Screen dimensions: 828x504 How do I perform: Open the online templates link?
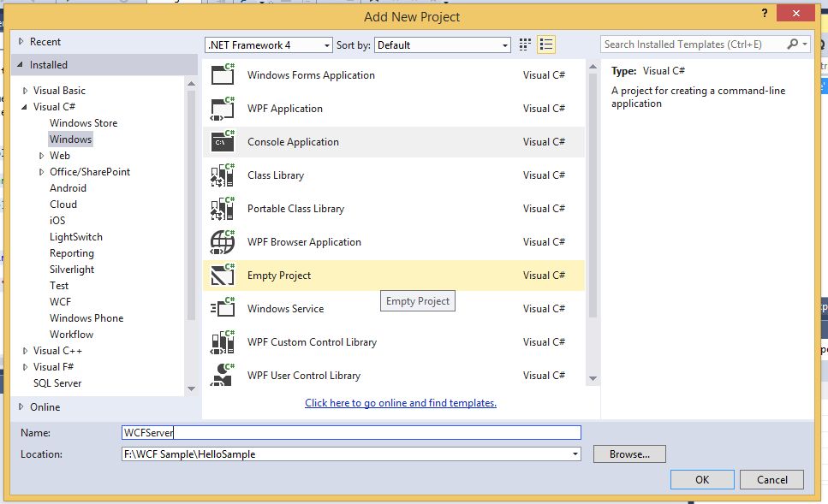tap(401, 402)
